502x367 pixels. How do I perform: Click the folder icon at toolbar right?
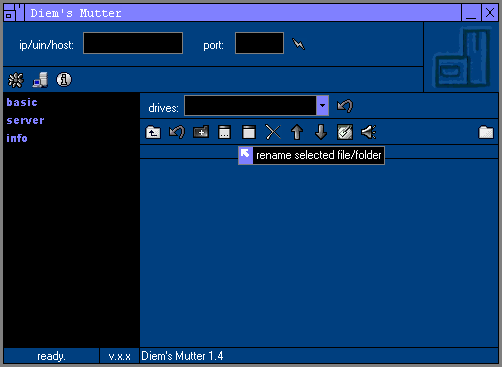486,132
